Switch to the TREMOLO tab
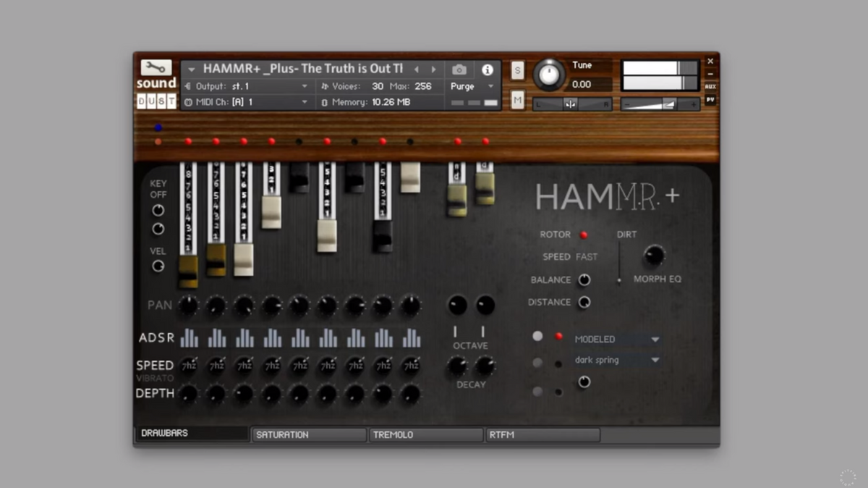The width and height of the screenshot is (868, 488). 425,434
